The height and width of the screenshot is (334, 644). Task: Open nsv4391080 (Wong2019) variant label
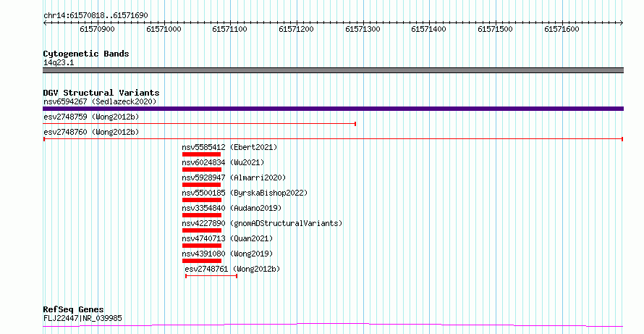(x=227, y=254)
